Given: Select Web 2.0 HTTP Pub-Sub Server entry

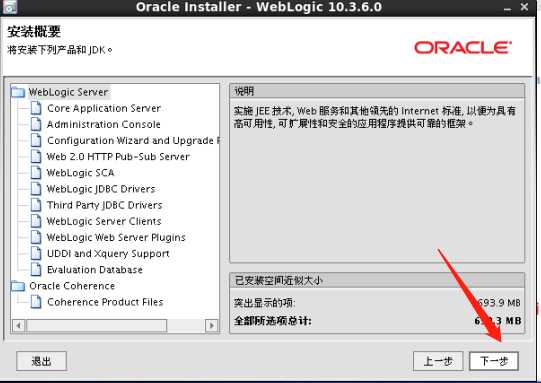Looking at the screenshot, I should (118, 157).
